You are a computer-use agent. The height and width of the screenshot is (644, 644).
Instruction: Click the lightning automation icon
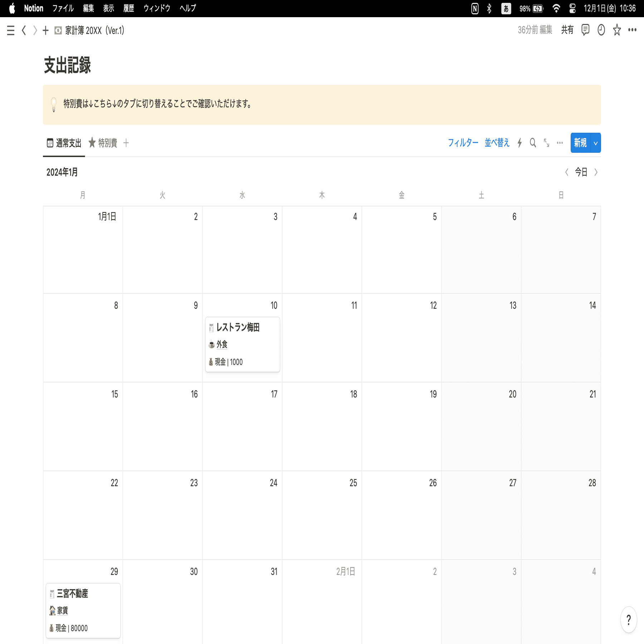pyautogui.click(x=519, y=143)
